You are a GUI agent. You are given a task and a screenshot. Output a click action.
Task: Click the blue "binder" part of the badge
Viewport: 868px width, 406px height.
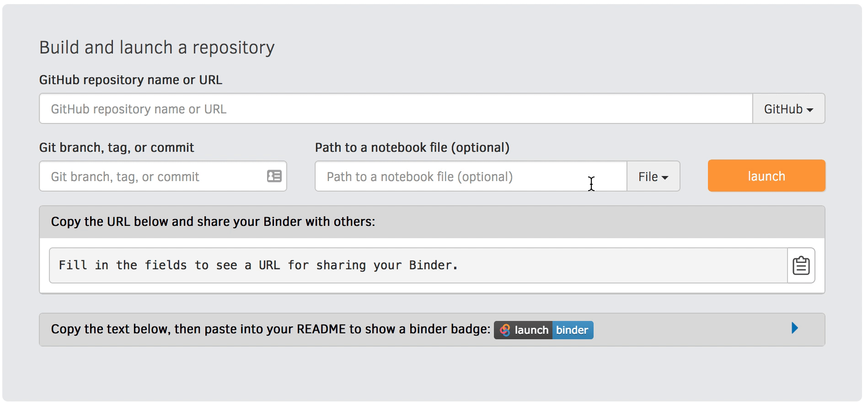(x=572, y=330)
